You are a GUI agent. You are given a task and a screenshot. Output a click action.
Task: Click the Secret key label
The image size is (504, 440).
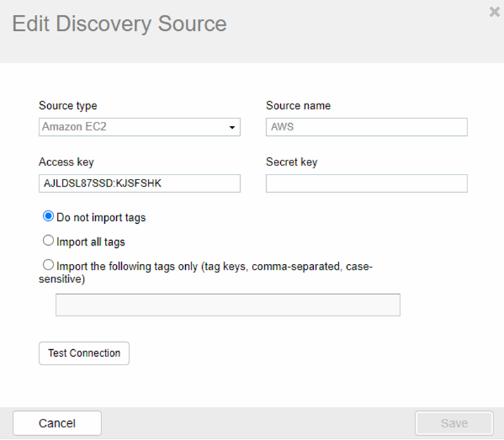pos(291,162)
